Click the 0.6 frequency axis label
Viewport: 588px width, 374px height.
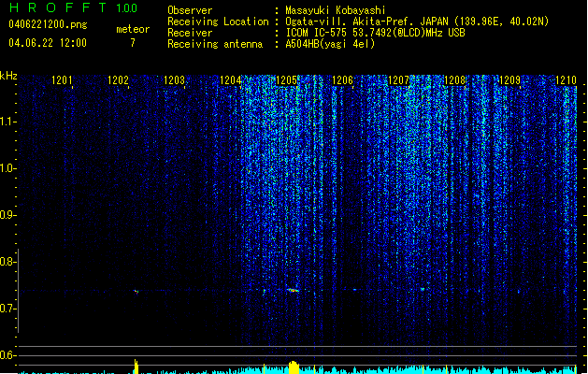[7, 355]
